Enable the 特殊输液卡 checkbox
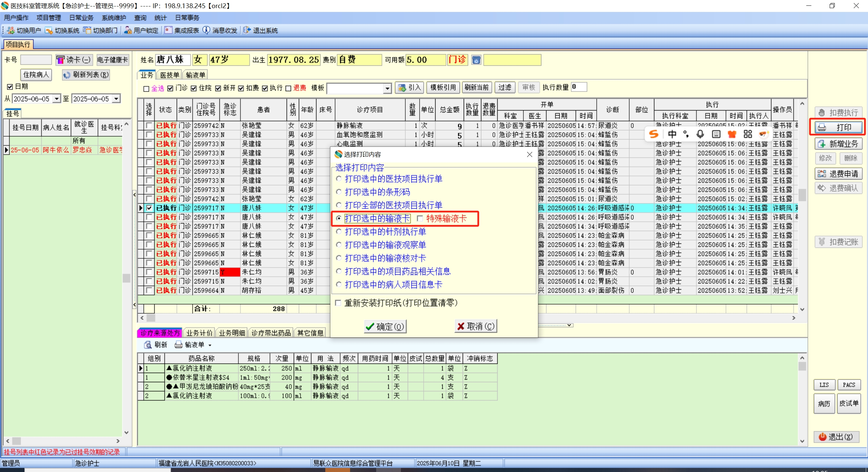The image size is (868, 472). click(x=420, y=219)
